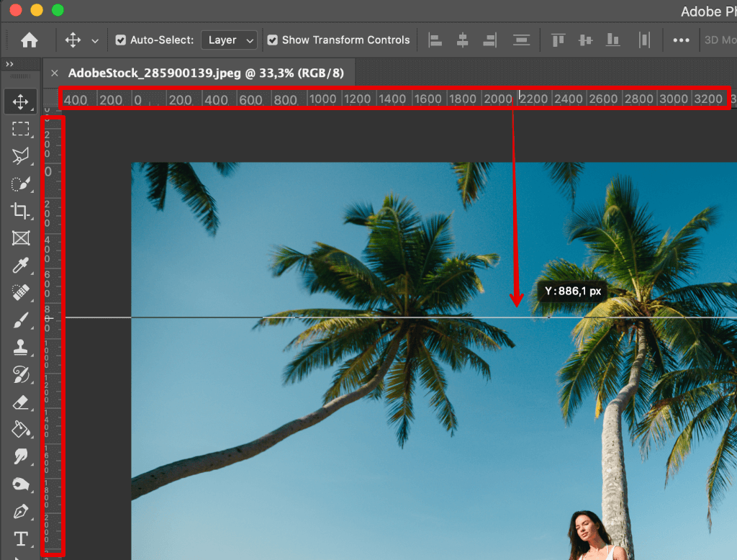Screen dimensions: 737x560
Task: Choose the Brush tool
Action: (x=20, y=320)
